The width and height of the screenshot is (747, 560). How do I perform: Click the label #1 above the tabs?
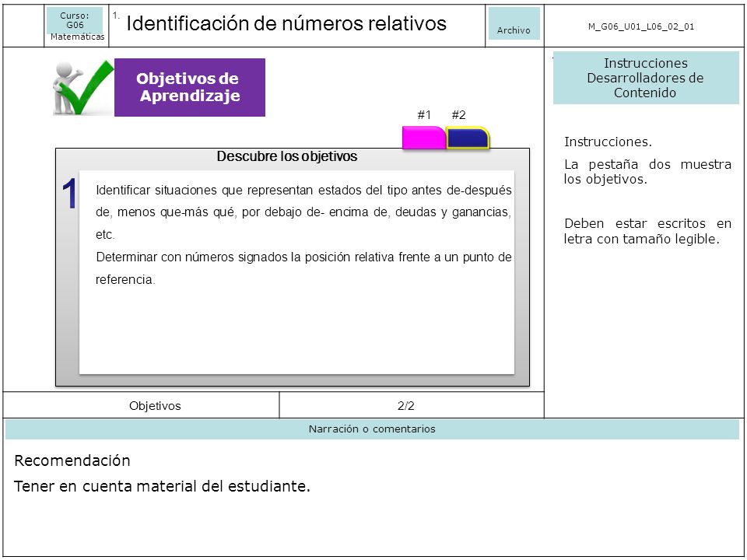tap(424, 115)
